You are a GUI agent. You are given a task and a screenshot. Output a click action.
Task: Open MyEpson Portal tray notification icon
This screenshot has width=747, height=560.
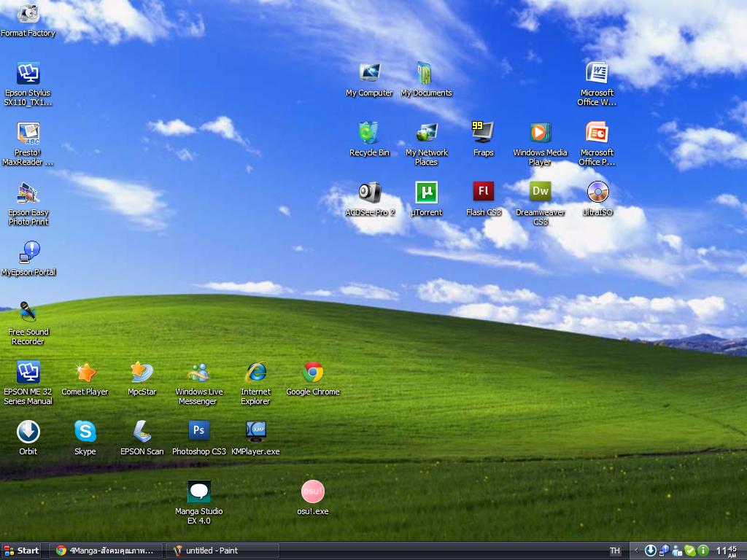point(664,551)
